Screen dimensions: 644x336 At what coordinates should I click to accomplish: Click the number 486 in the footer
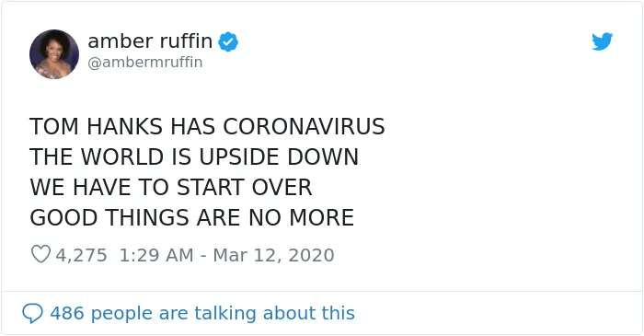click(x=67, y=313)
